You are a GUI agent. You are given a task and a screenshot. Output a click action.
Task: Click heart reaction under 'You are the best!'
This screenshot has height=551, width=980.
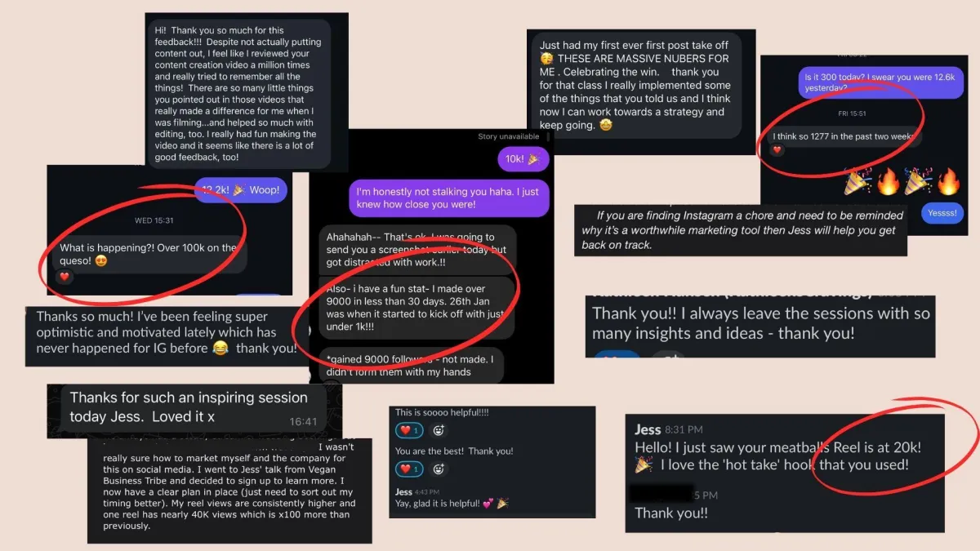point(410,469)
